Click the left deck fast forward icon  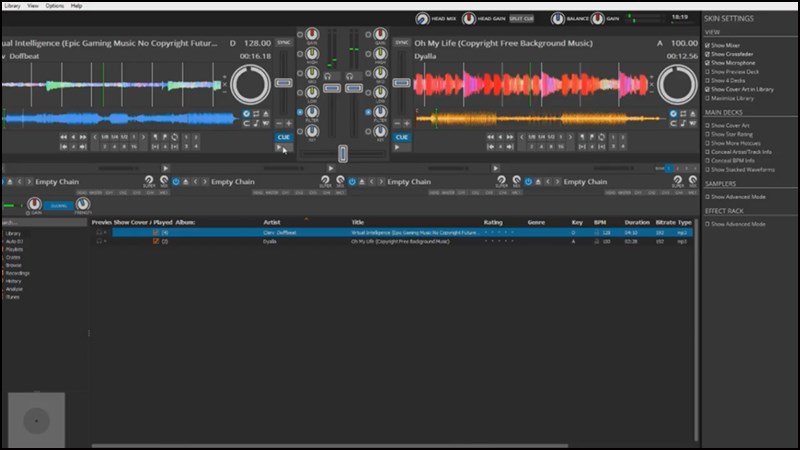pyautogui.click(x=83, y=137)
